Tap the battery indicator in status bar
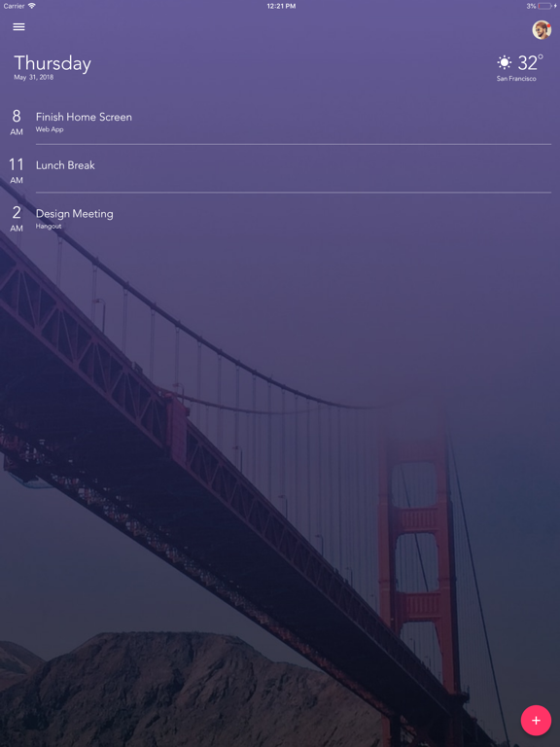This screenshot has height=747, width=560. point(545,6)
